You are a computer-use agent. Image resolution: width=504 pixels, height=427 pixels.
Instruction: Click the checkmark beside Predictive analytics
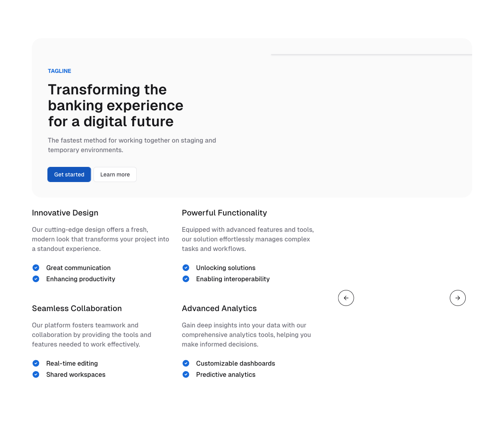click(186, 374)
